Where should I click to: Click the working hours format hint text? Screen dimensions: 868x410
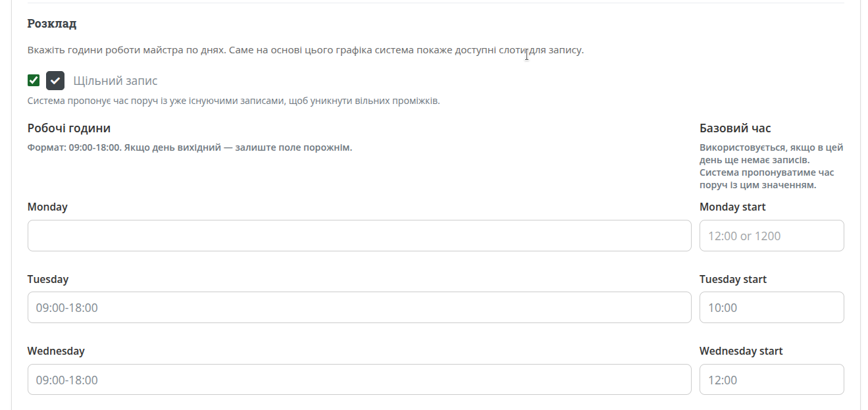pos(190,147)
